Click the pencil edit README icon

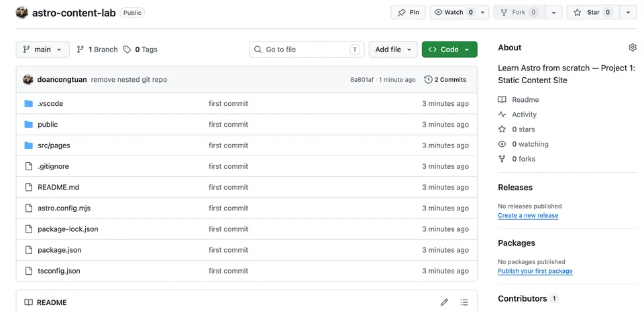point(444,302)
